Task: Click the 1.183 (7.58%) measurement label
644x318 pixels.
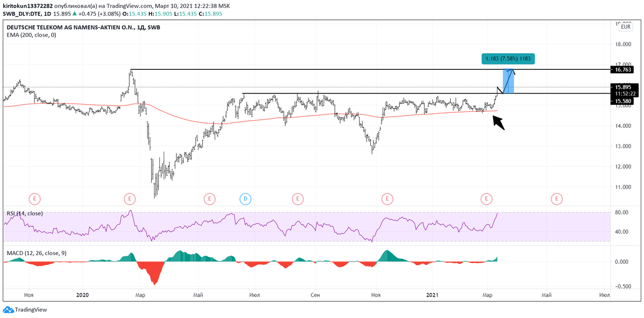Action: [508, 59]
